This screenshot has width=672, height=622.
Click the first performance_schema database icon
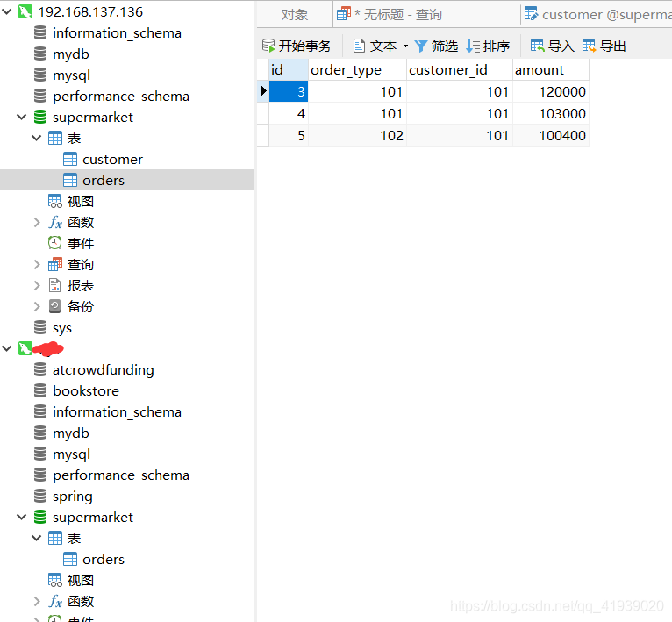point(40,96)
